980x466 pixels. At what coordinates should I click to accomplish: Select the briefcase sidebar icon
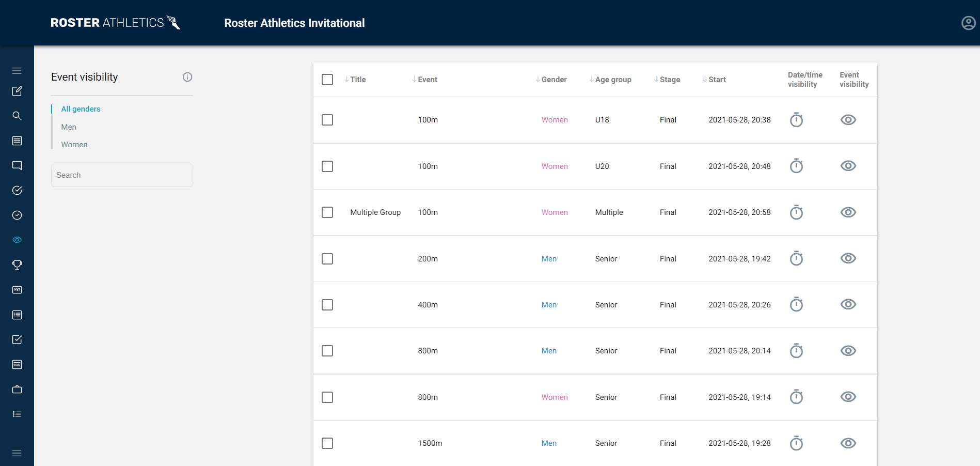(17, 389)
